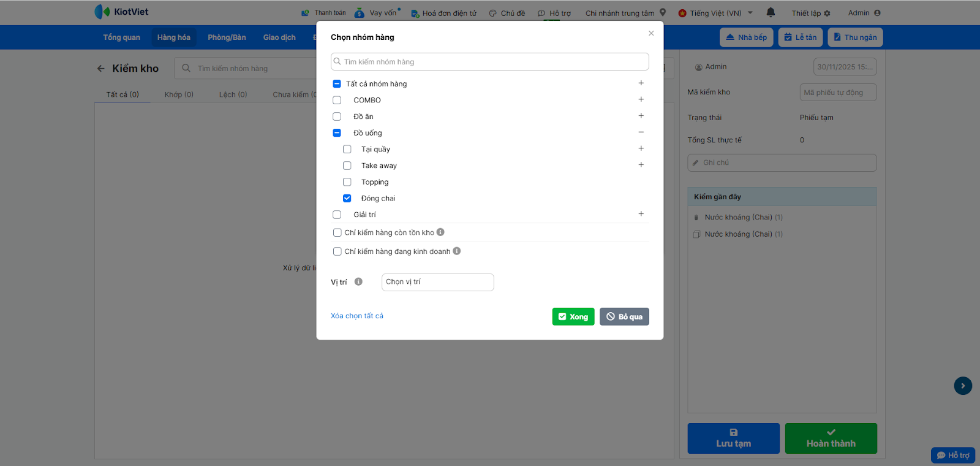The width and height of the screenshot is (980, 466).
Task: Expand the Take away subgroup
Action: (641, 164)
